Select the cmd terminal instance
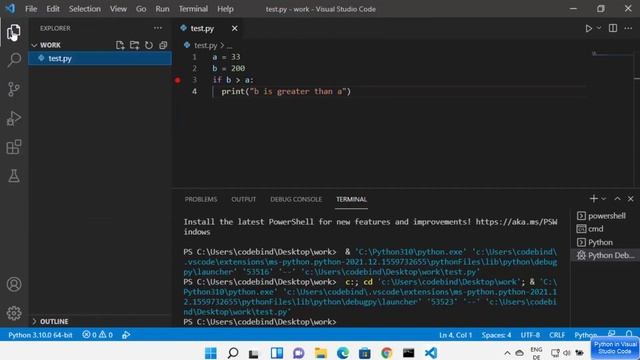 605,229
